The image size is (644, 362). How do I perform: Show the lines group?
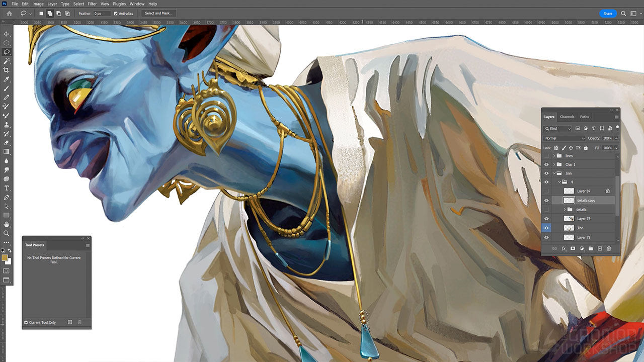546,156
